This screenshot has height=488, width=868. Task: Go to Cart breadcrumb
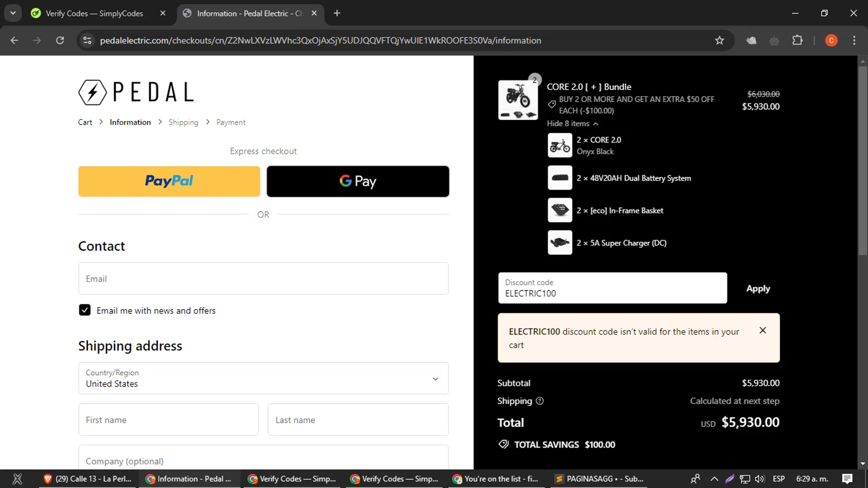point(85,122)
